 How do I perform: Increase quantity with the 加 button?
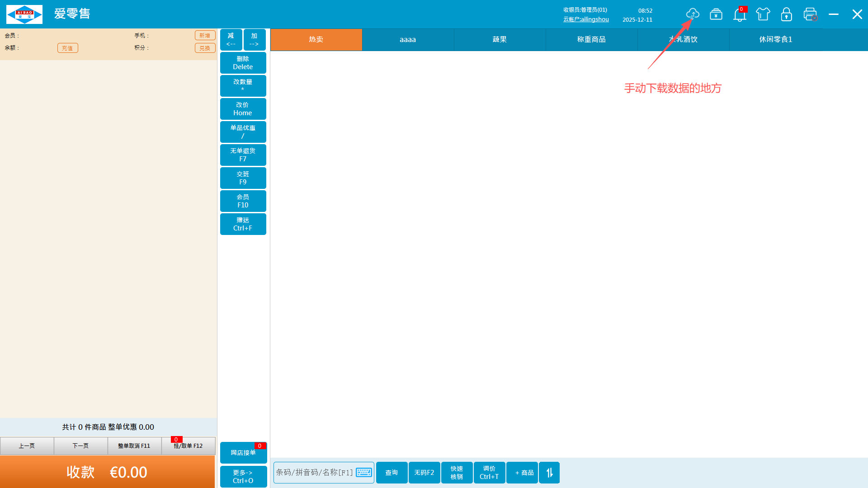tap(254, 39)
